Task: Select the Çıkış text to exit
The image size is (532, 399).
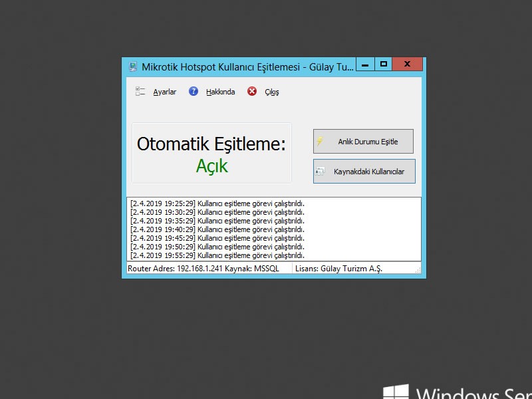Action: (x=272, y=92)
